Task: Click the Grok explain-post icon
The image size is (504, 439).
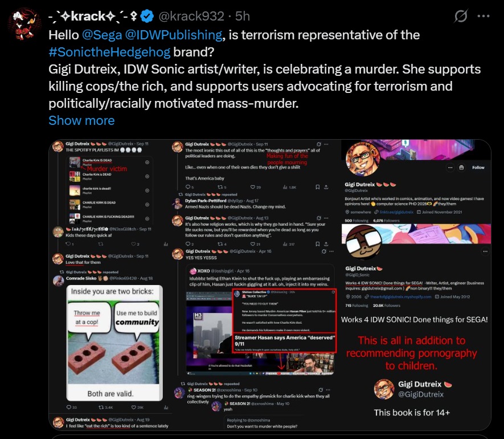Action: [x=461, y=16]
